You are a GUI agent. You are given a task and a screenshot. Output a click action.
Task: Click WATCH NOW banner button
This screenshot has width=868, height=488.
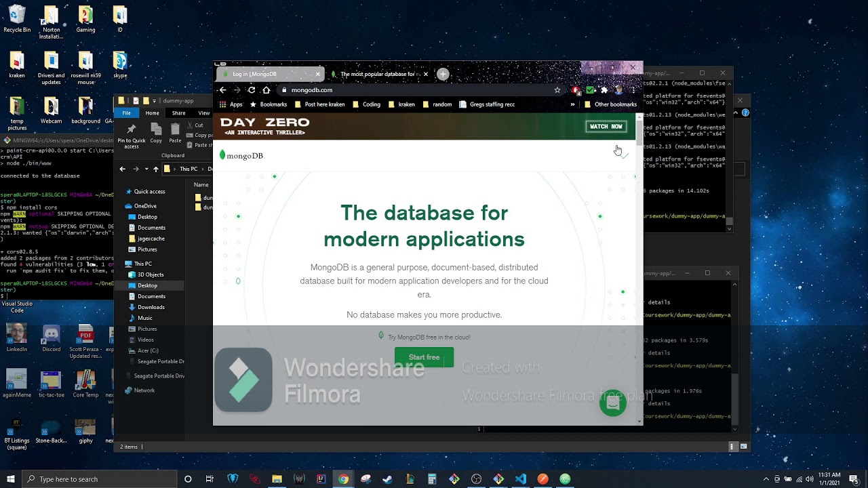click(x=606, y=127)
